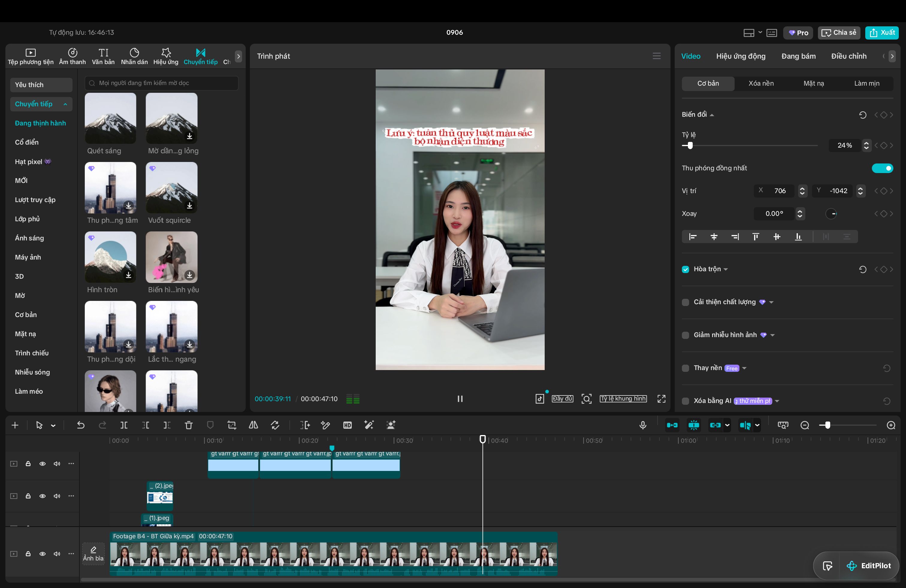Open the EditPilot assistant button
Image resolution: width=906 pixels, height=588 pixels.
point(869,566)
